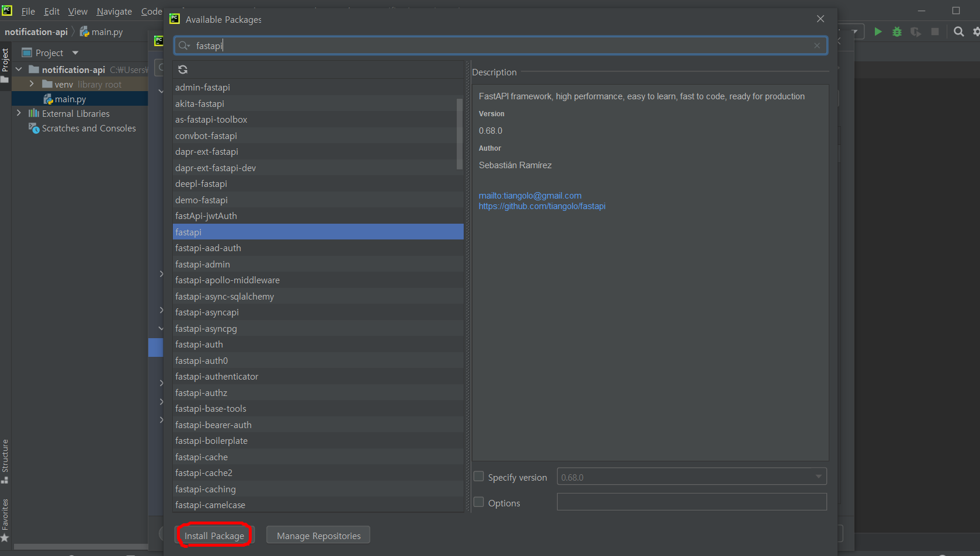
Task: Click the package search input field
Action: tap(501, 46)
